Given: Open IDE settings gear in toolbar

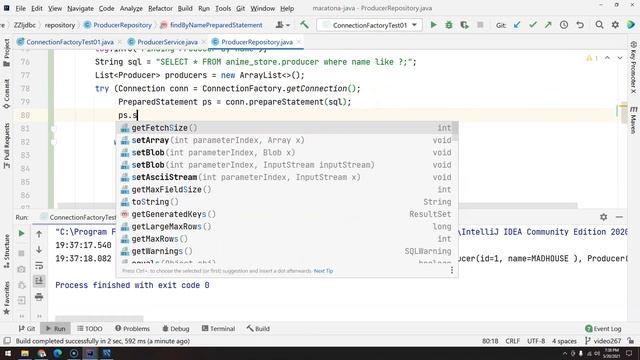Looking at the screenshot, I should coord(615,25).
